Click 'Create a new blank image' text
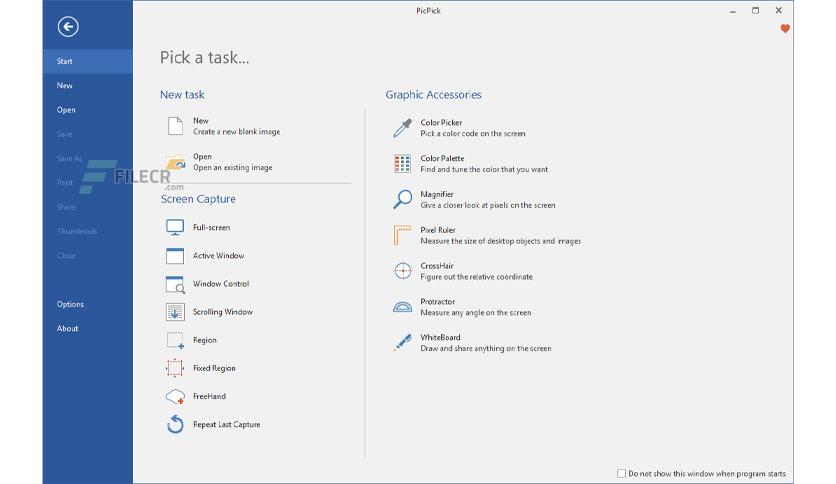The height and width of the screenshot is (484, 836). (236, 132)
